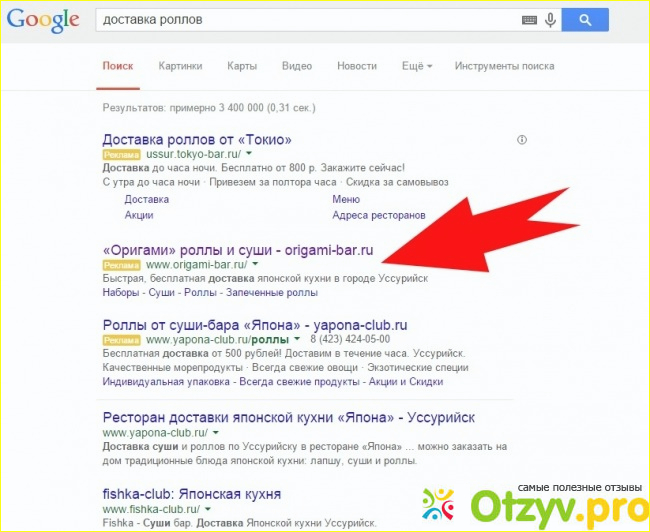Open fishka-club: Японская кухня result
650x532 pixels.
click(192, 494)
